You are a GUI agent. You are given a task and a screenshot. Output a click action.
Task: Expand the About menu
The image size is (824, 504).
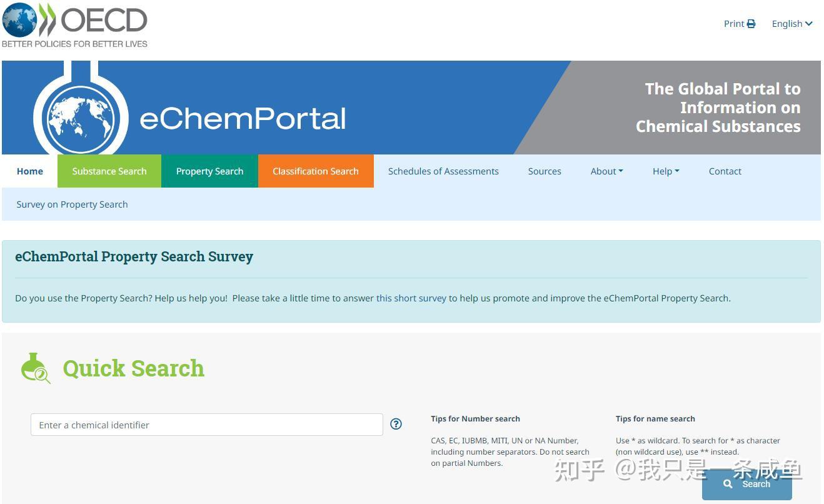point(606,171)
